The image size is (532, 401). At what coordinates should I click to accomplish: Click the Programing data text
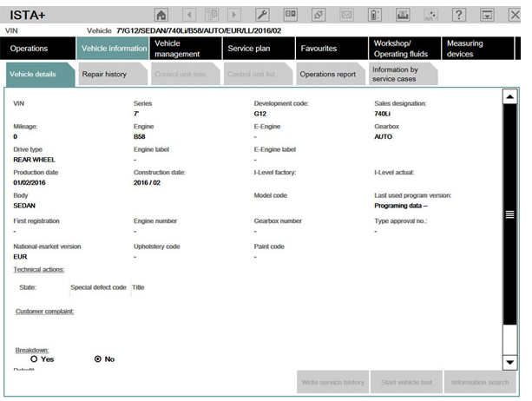(x=401, y=206)
